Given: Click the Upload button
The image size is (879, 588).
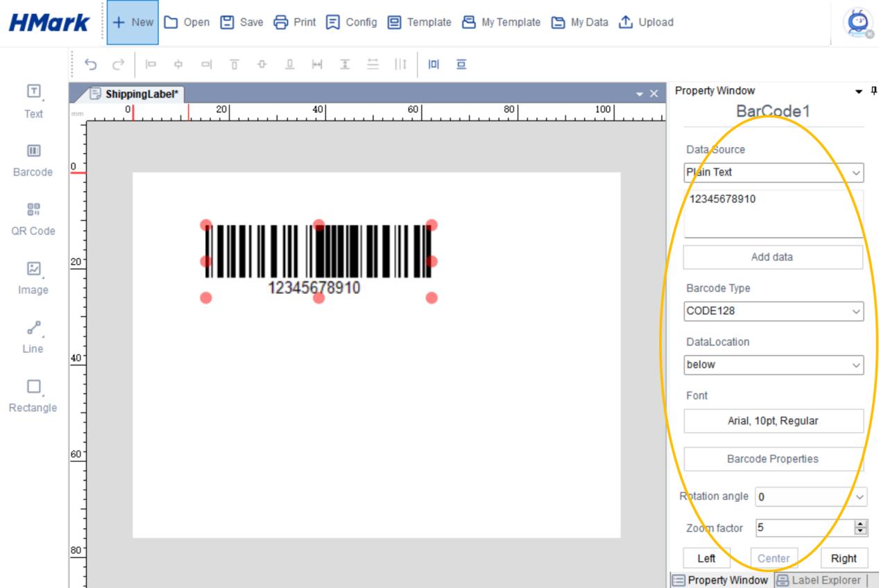Looking at the screenshot, I should click(645, 22).
